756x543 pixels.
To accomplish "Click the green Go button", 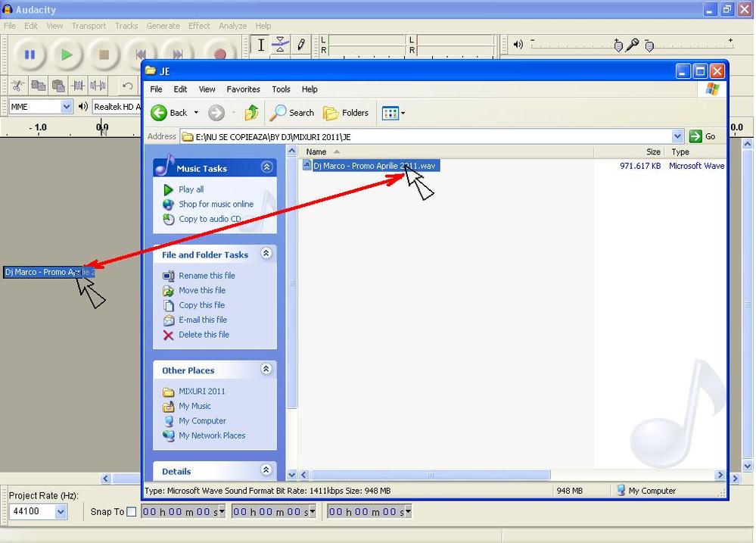I will point(702,136).
